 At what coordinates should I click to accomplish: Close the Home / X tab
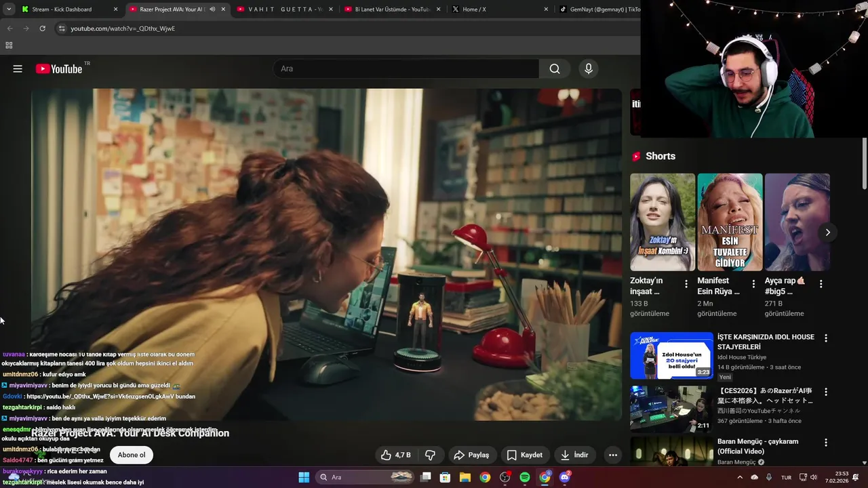[546, 9]
